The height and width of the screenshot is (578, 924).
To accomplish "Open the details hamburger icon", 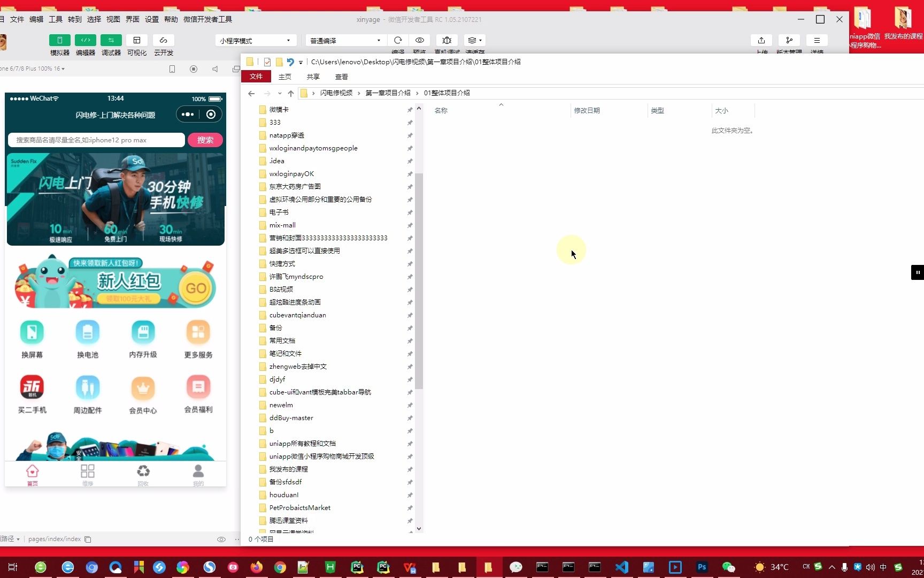I will (x=817, y=40).
